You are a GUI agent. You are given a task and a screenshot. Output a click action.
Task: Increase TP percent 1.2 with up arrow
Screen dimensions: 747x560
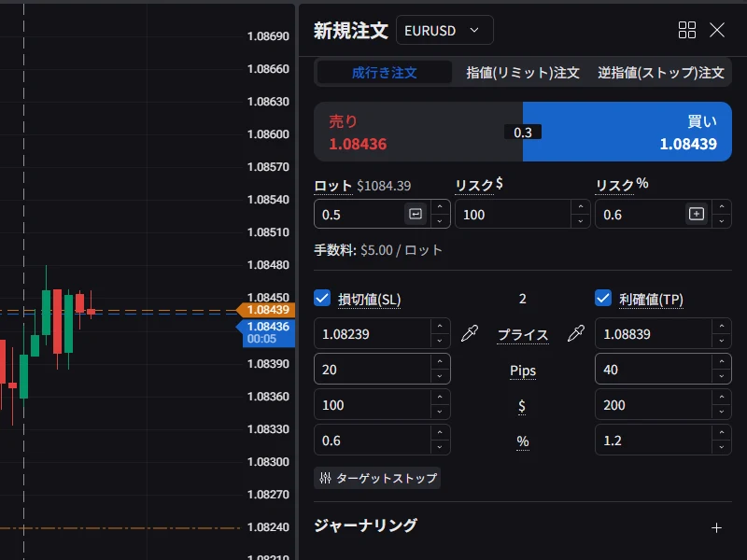point(722,432)
